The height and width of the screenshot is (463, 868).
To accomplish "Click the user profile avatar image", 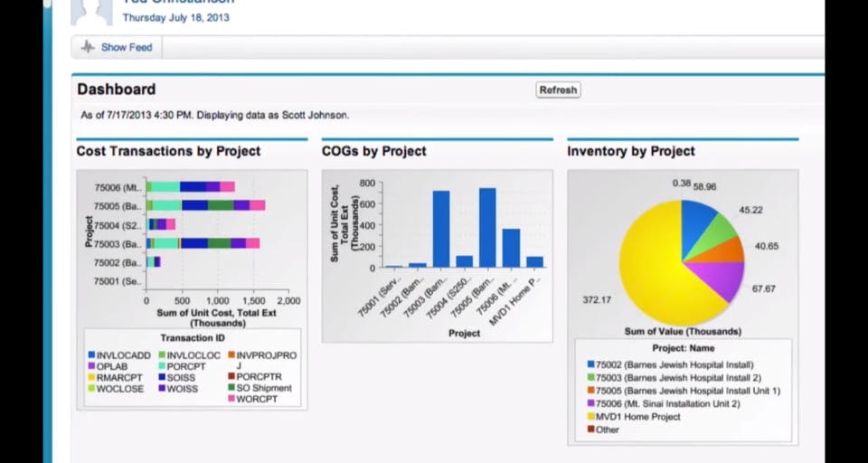I will (92, 12).
